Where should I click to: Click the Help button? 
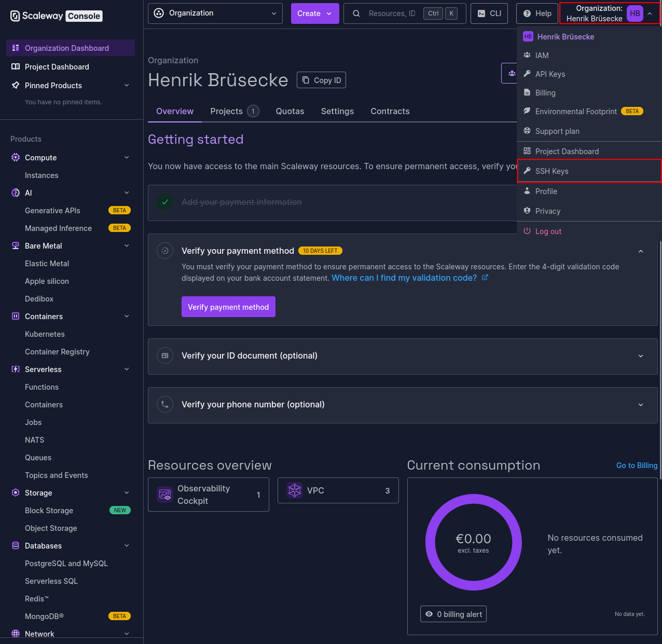click(x=537, y=13)
